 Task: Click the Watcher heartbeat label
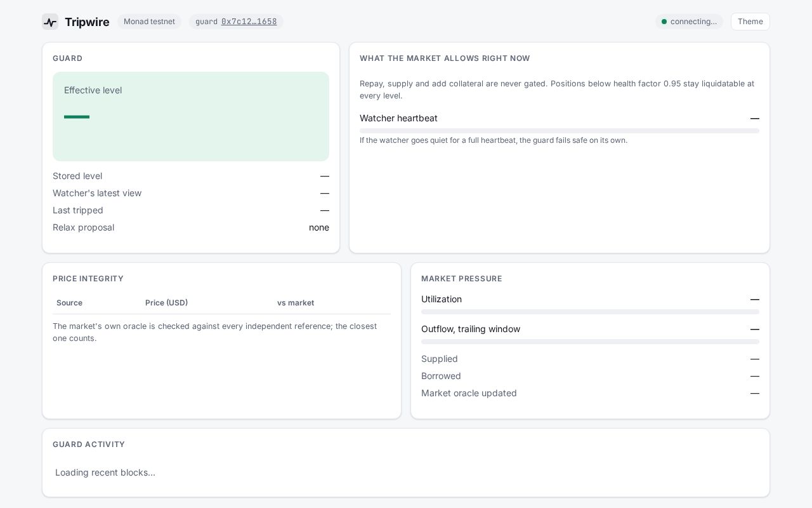[x=398, y=118]
